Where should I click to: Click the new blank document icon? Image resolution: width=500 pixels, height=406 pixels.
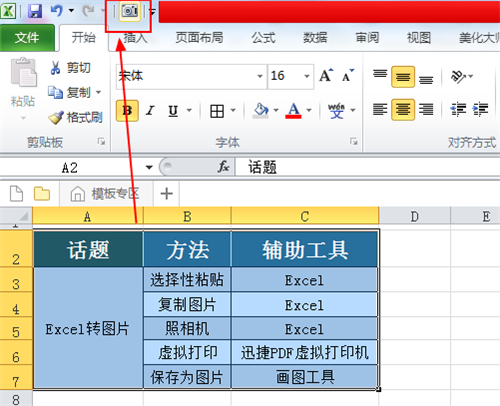pos(16,194)
